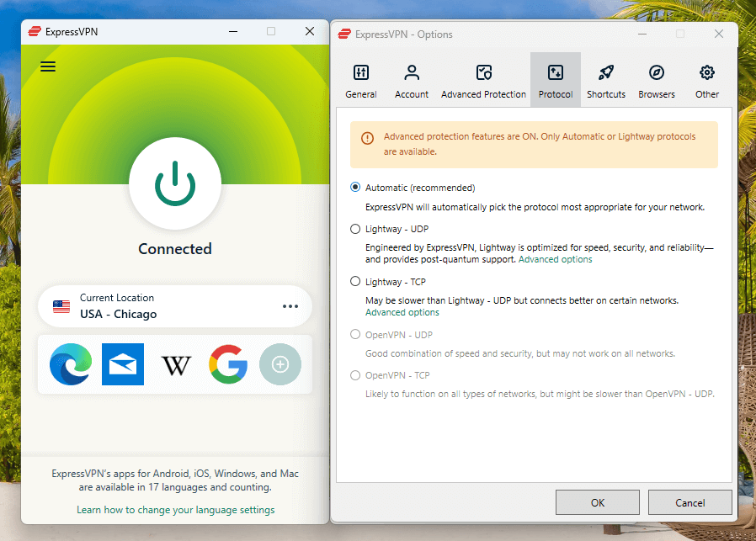Screen dimensions: 756x541
Task: Open Advanced options under Lightway - UDP
Action: [x=555, y=259]
